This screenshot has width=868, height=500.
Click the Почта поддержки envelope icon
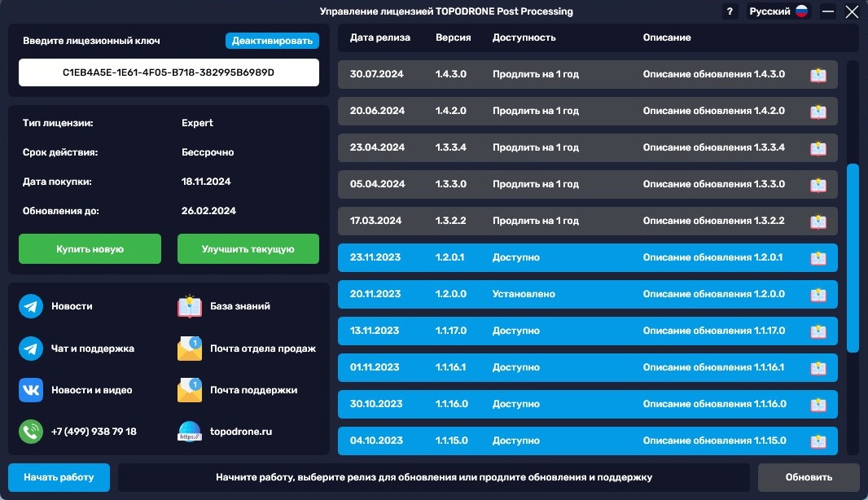tap(190, 390)
